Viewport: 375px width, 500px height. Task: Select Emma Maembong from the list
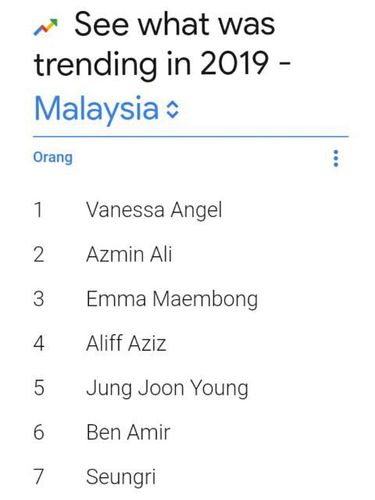[172, 299]
